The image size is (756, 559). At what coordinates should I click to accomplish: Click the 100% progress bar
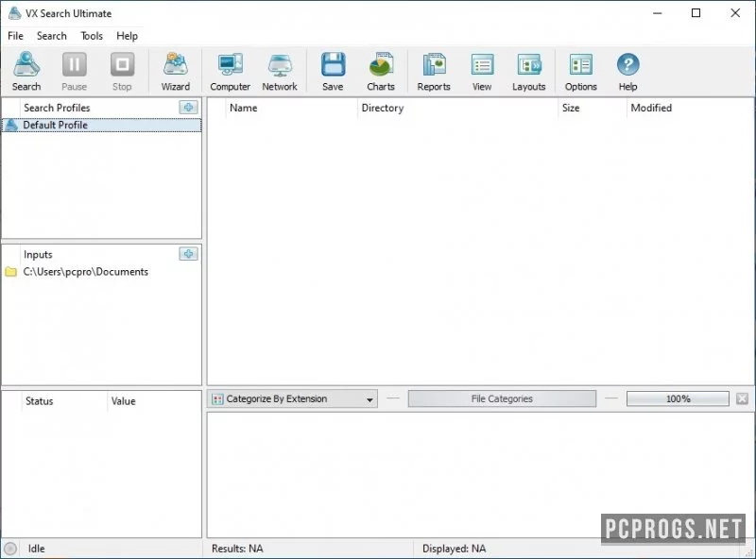pos(678,399)
